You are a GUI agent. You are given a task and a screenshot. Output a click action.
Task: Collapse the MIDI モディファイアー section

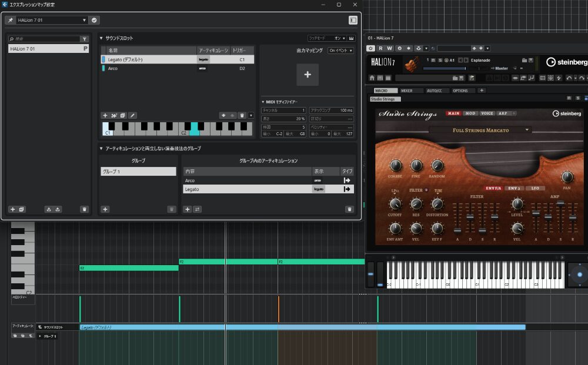click(263, 102)
